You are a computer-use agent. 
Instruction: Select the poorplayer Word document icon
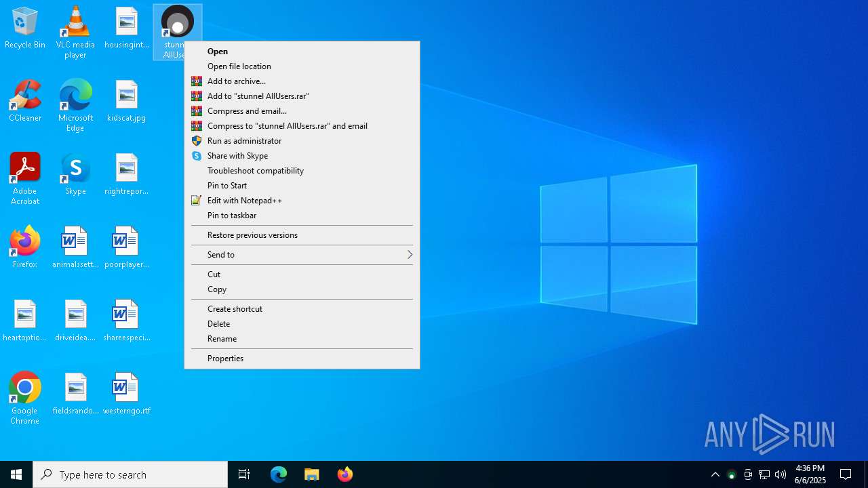pos(127,247)
